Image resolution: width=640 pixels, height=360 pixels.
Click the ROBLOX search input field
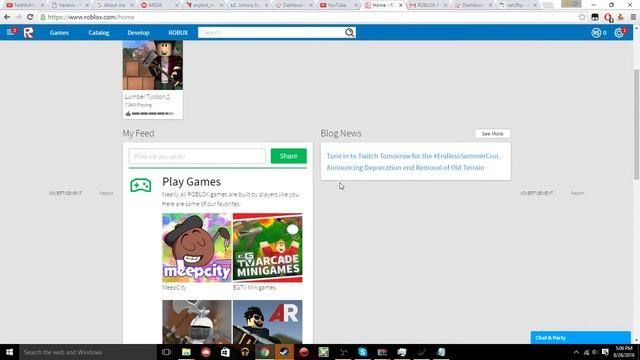[272, 33]
